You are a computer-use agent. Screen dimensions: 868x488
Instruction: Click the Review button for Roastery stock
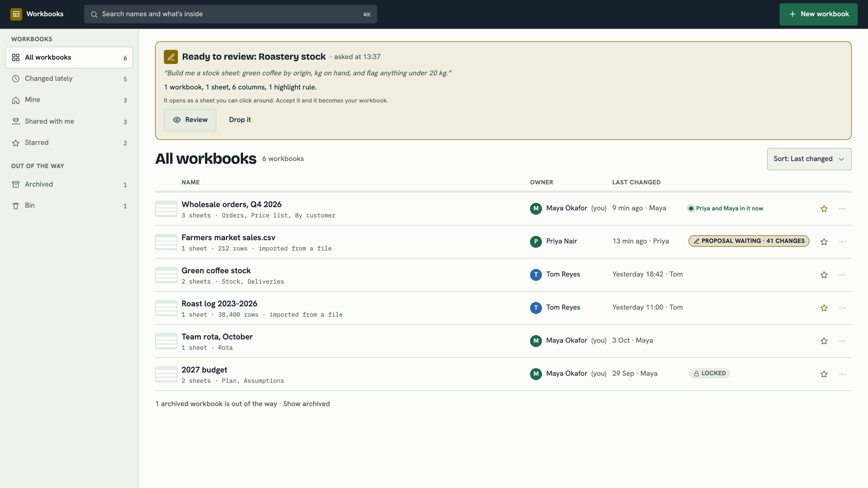[190, 120]
